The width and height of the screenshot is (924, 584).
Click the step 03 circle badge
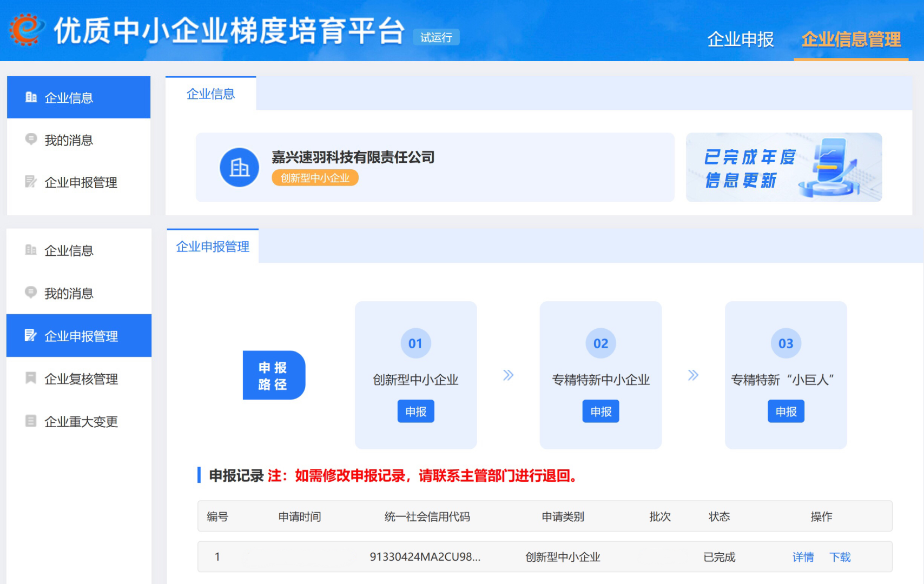click(786, 343)
